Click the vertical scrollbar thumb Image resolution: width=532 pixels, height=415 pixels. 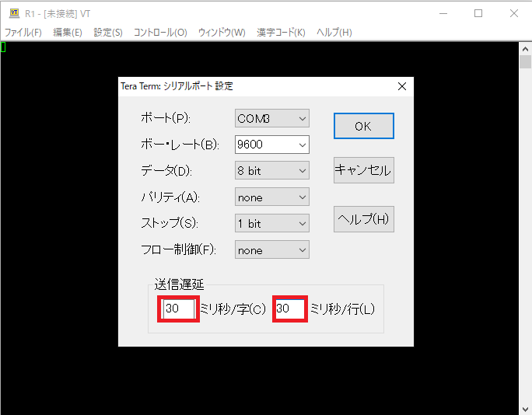coord(525,62)
